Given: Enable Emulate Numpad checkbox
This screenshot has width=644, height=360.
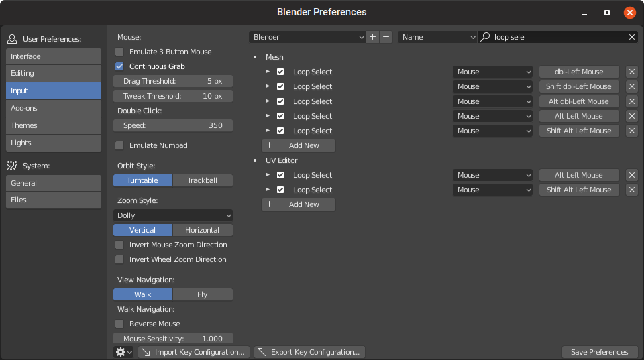Looking at the screenshot, I should pos(119,145).
